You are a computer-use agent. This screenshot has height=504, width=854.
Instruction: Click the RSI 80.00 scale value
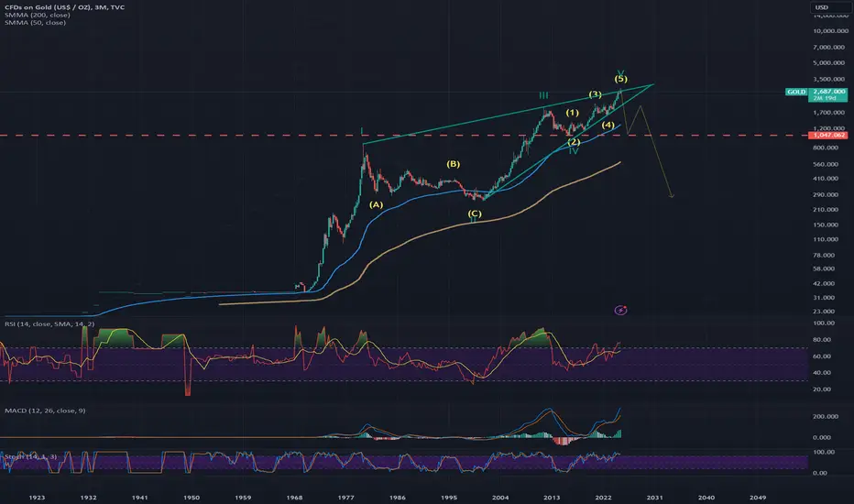pyautogui.click(x=822, y=339)
